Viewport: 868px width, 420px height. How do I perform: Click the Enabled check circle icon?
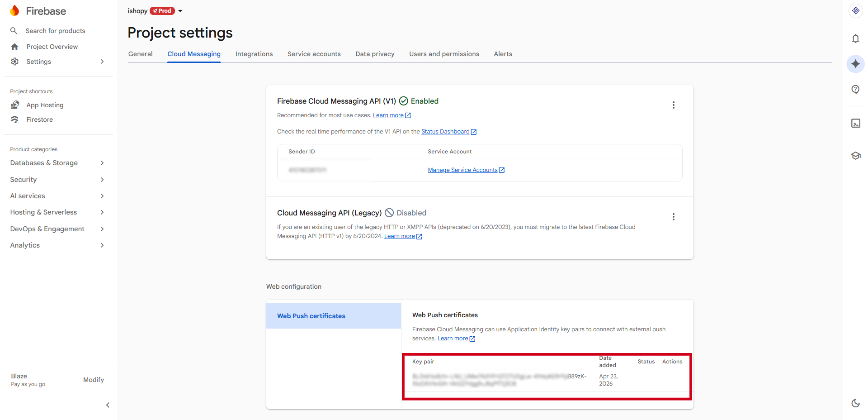point(403,101)
